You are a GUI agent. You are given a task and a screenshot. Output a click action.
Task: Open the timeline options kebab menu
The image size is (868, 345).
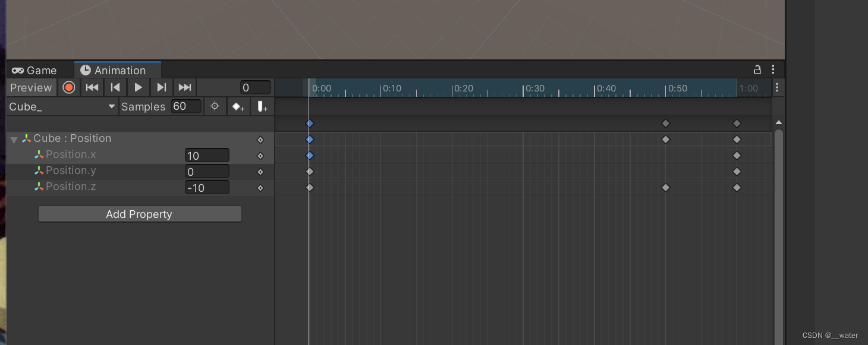pyautogui.click(x=777, y=88)
